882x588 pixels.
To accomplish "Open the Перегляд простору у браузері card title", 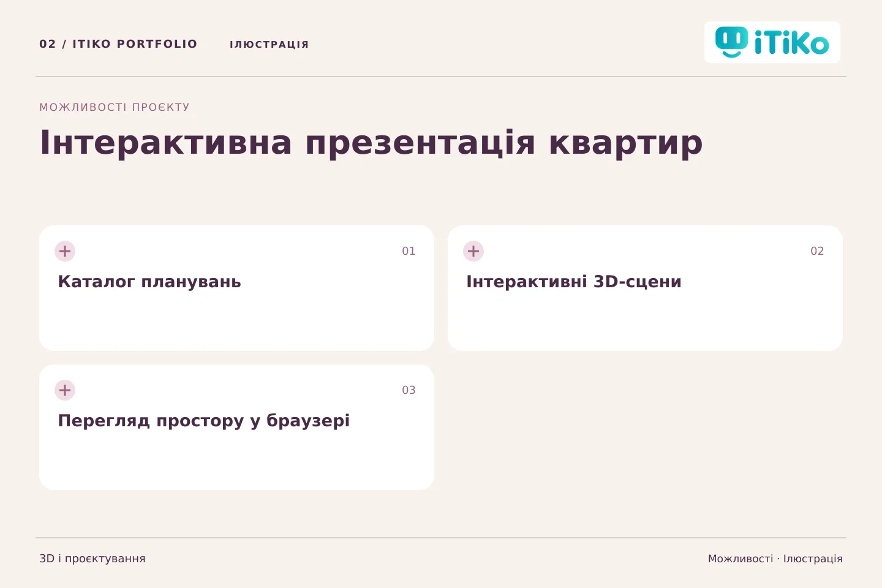I will pyautogui.click(x=204, y=421).
